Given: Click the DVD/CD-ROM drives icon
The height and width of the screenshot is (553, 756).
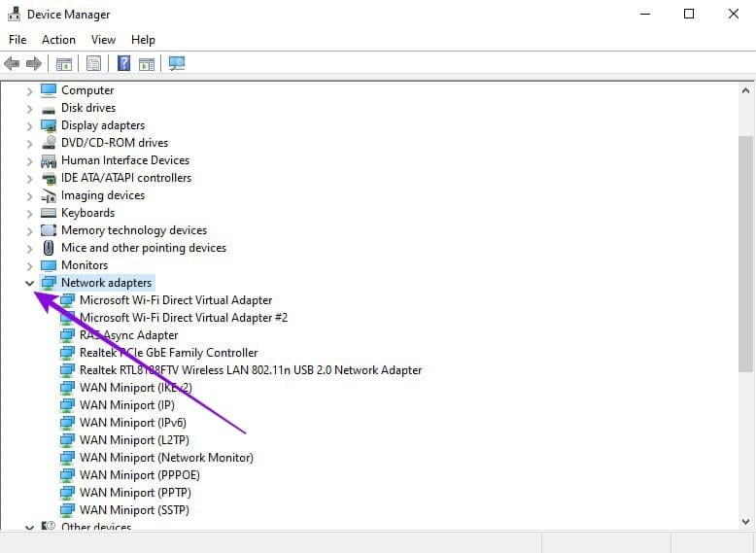Looking at the screenshot, I should click(x=49, y=142).
